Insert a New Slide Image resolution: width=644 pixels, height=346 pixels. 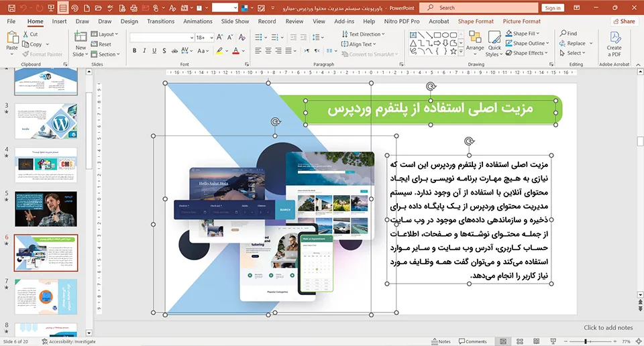[80, 44]
